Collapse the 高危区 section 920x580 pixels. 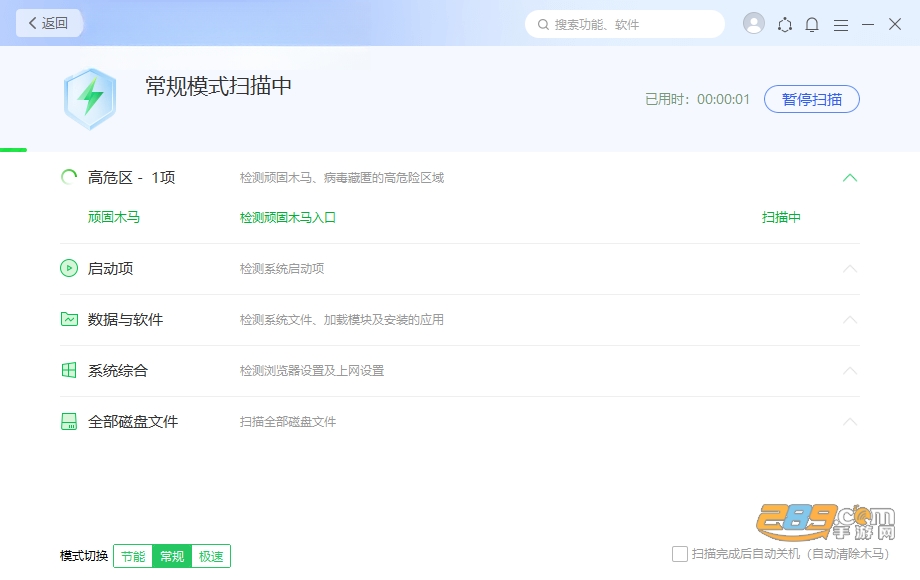[850, 178]
